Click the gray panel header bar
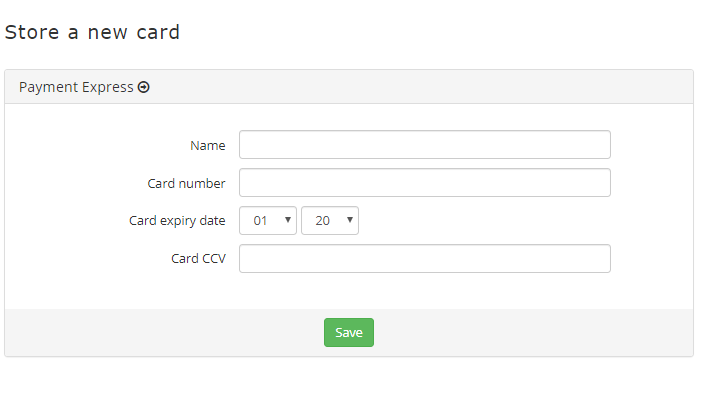Image resolution: width=715 pixels, height=395 pixels. pos(349,87)
